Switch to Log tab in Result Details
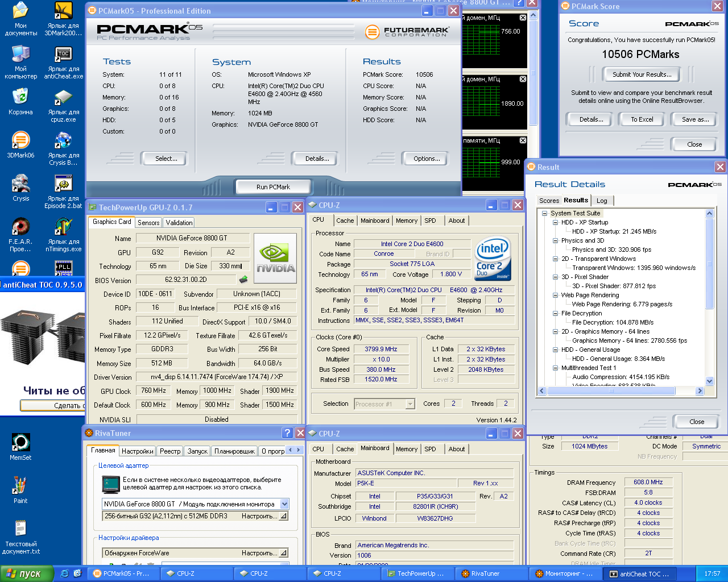The height and width of the screenshot is (582, 728). 602,201
